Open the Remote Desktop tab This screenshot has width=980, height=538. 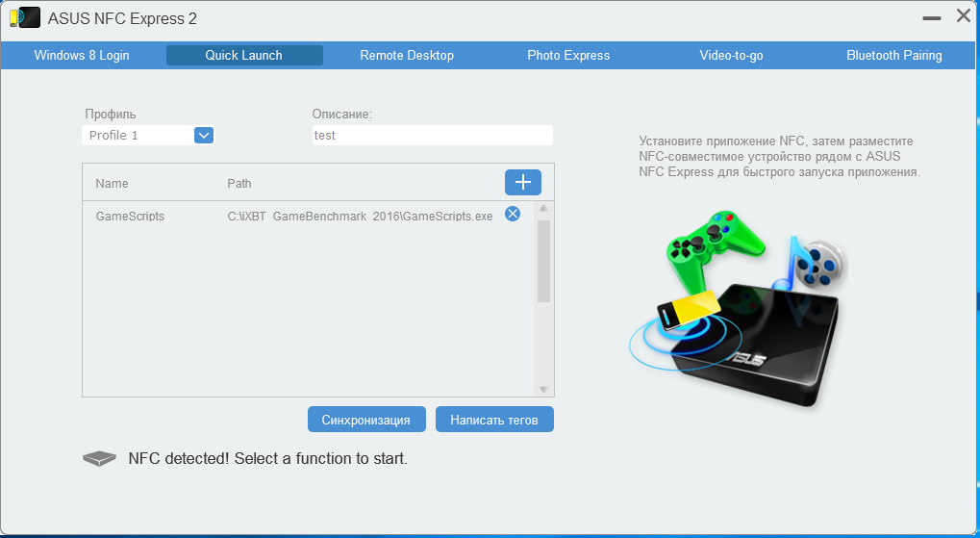tap(407, 55)
